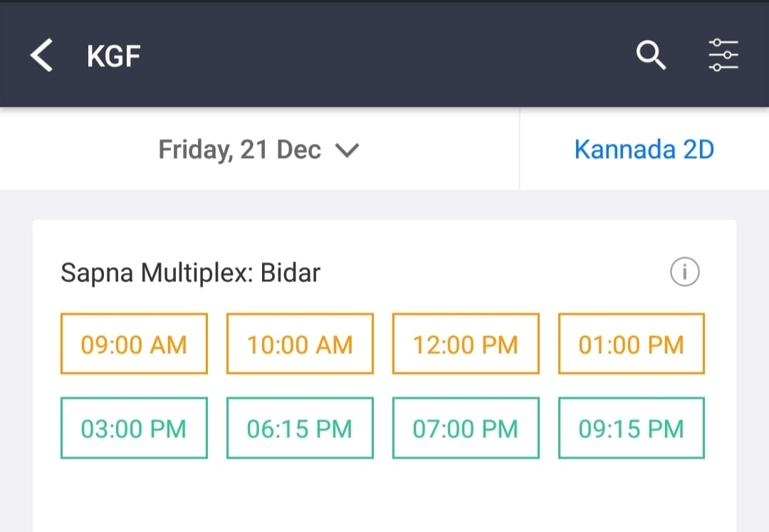Tap the back arrow icon

pyautogui.click(x=42, y=56)
